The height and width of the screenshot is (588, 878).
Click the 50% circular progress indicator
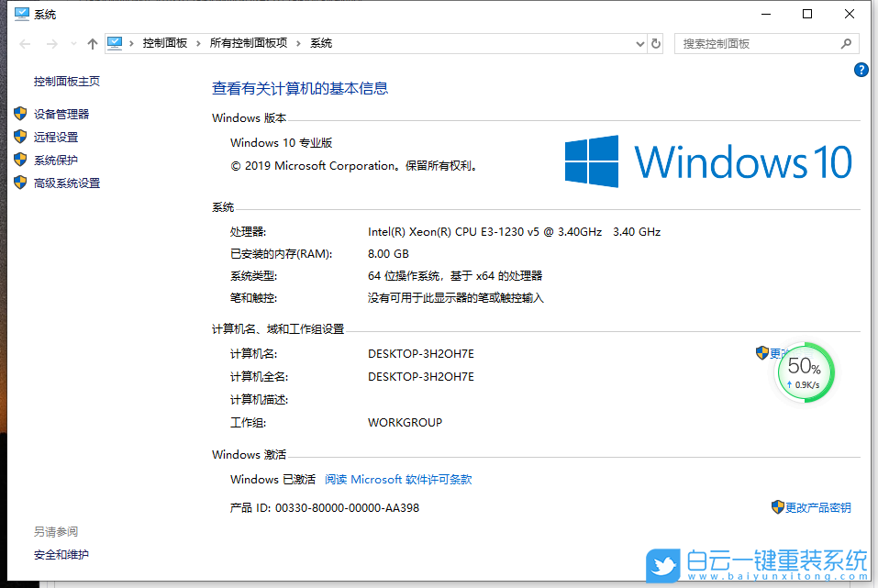click(x=805, y=372)
